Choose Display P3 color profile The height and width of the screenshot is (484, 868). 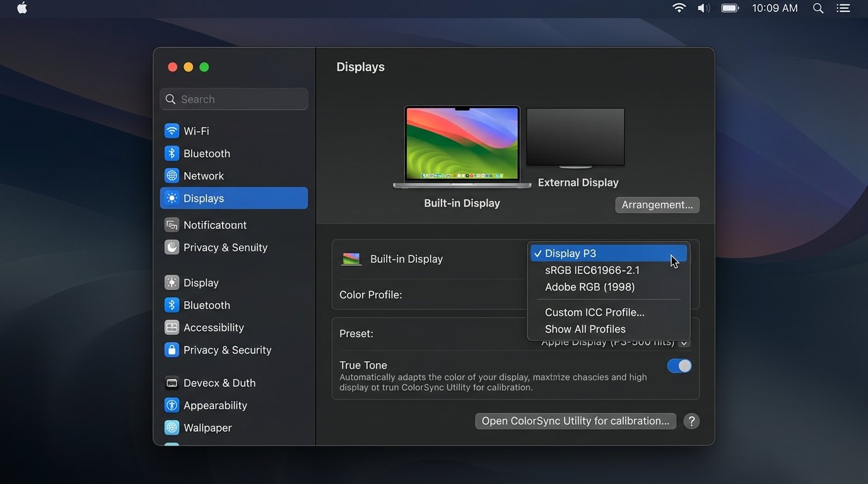609,253
